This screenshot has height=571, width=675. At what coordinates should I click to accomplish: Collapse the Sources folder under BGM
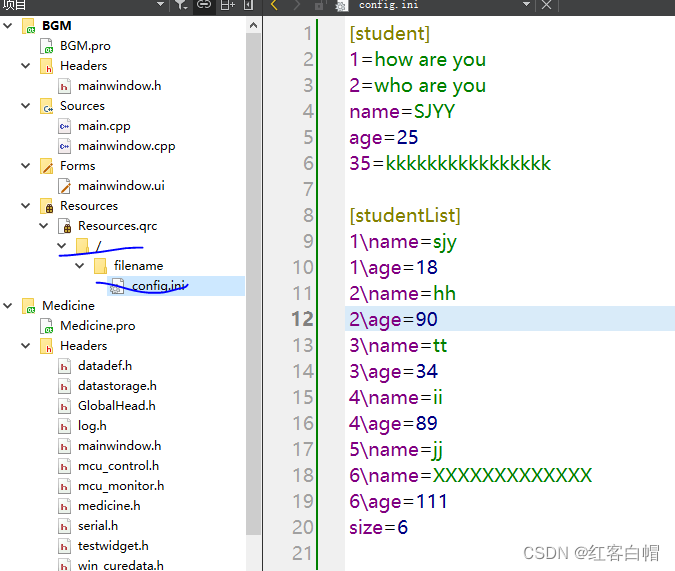[x=27, y=106]
